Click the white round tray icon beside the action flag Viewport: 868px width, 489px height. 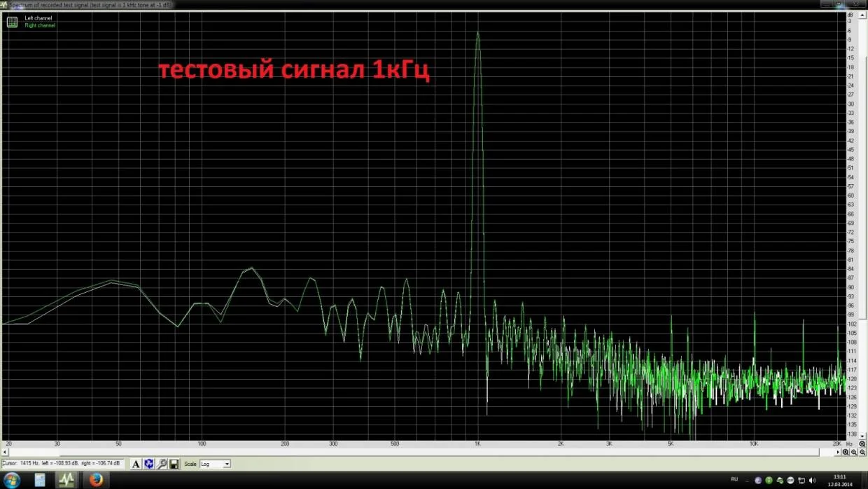point(790,480)
